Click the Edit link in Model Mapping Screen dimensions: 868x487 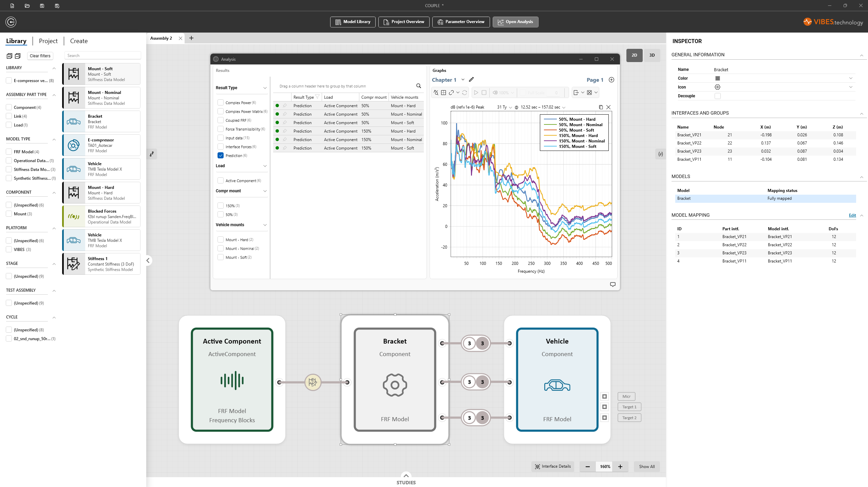coord(852,215)
